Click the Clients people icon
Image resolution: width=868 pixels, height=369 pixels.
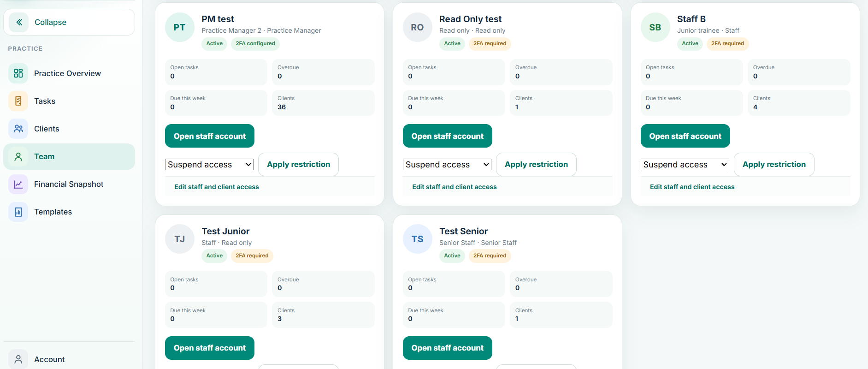pos(18,129)
